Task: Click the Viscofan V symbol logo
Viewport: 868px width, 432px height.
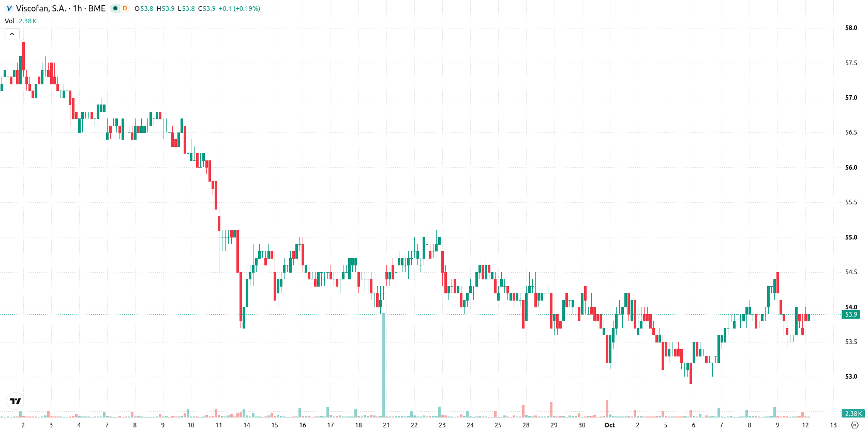Action: point(9,9)
